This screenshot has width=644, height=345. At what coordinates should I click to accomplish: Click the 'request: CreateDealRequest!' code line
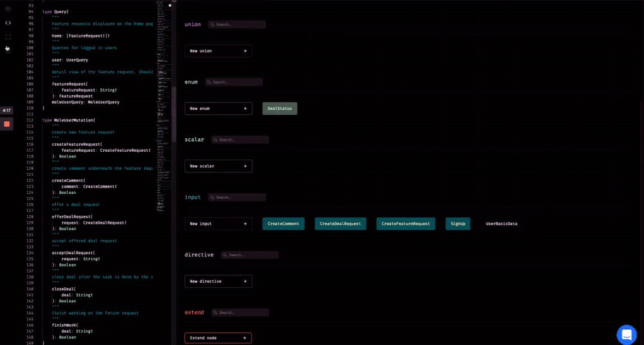click(x=94, y=223)
